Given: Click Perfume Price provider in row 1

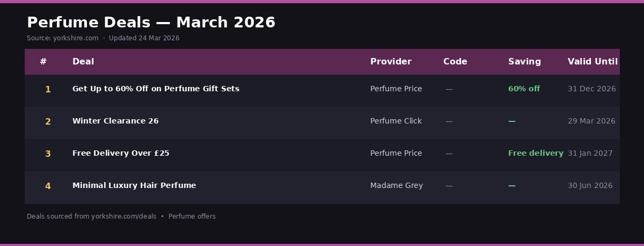Looking at the screenshot, I should pyautogui.click(x=396, y=89).
